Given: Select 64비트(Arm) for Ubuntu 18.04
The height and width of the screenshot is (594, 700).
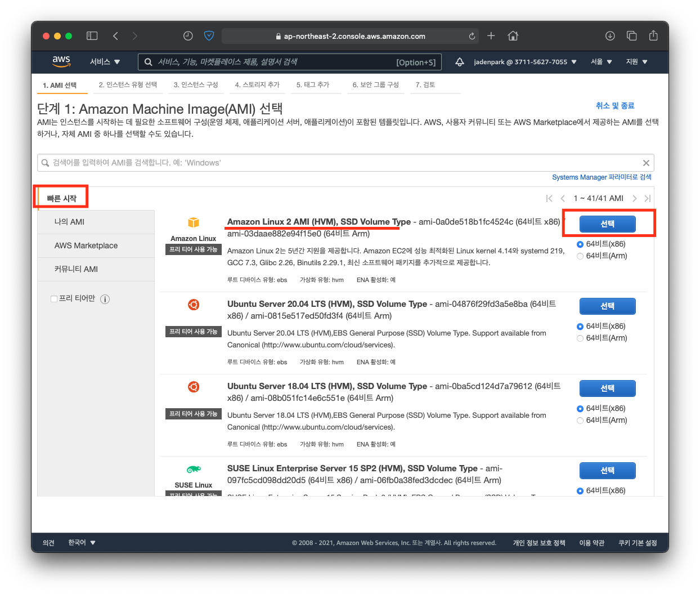Looking at the screenshot, I should (x=580, y=421).
